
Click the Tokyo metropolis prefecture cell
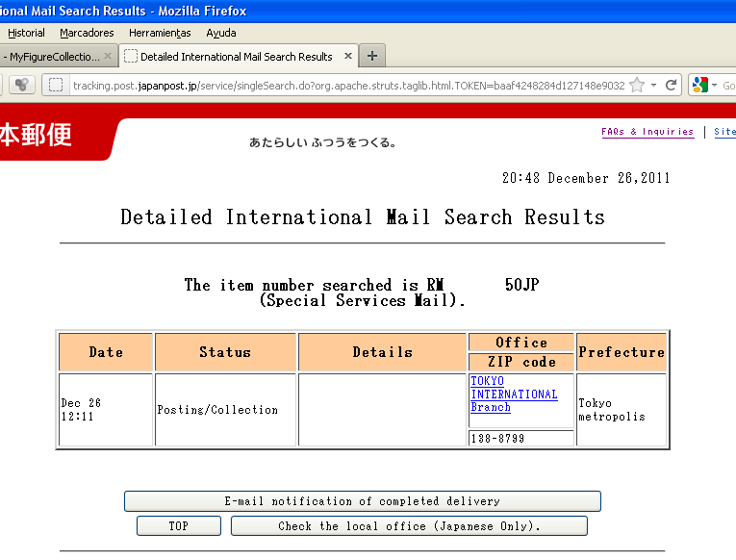(622, 410)
